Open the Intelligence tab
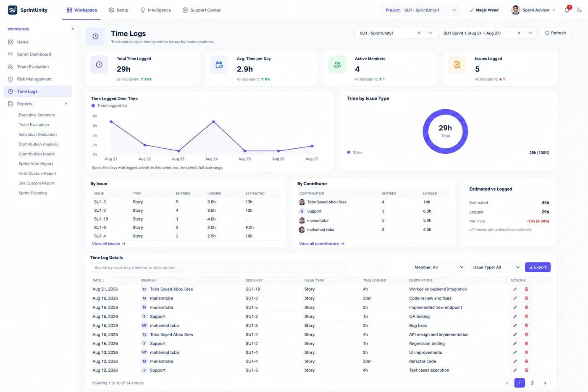This screenshot has width=588, height=392. 155,10
